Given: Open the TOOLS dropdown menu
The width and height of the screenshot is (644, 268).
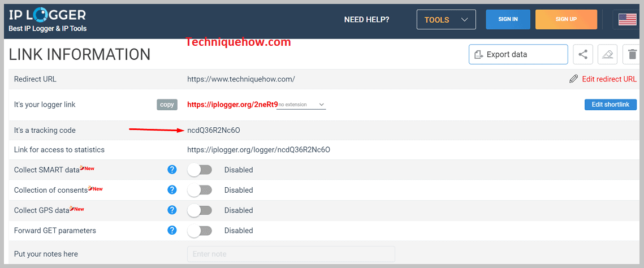Looking at the screenshot, I should click(446, 19).
